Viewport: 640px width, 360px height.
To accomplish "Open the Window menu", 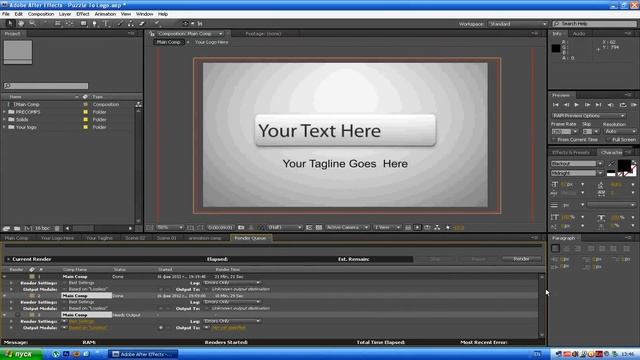I will (x=144, y=14).
